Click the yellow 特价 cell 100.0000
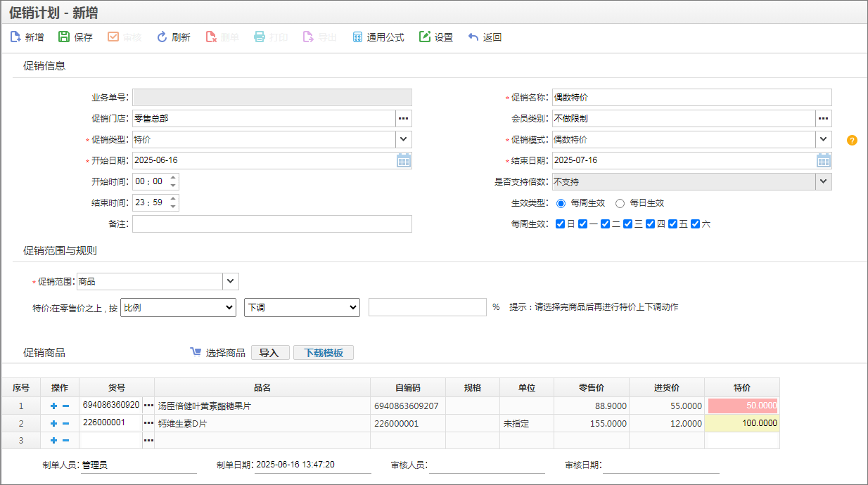868x485 pixels. (742, 423)
